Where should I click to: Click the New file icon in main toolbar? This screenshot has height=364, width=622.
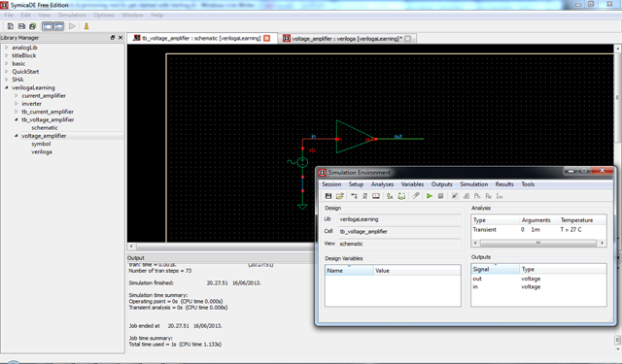click(x=11, y=26)
